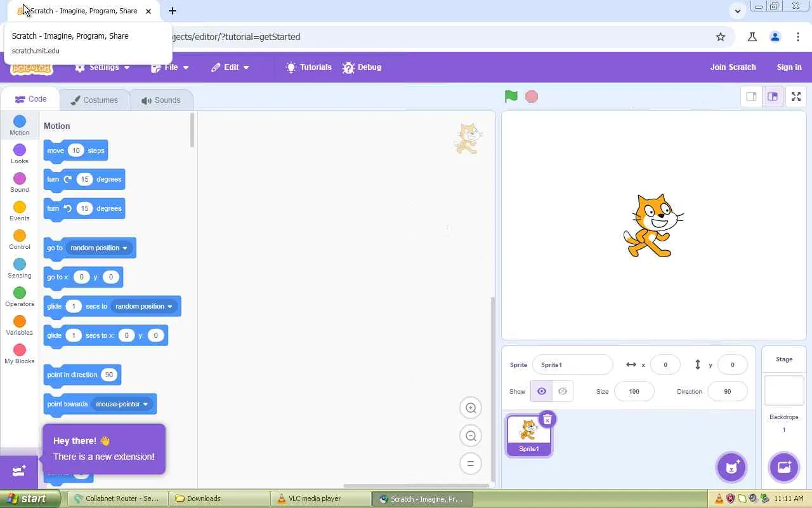Open the Choose a Sprite button
This screenshot has width=812, height=508.
pyautogui.click(x=731, y=467)
